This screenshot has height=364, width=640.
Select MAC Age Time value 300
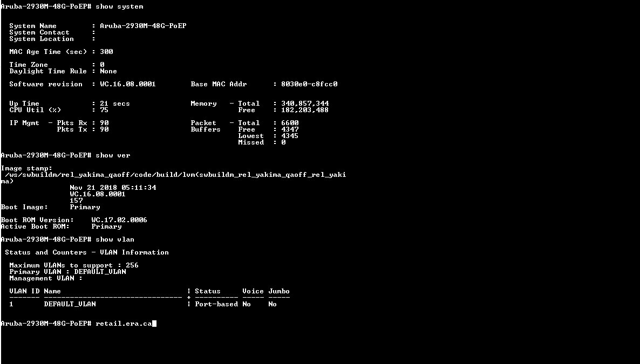coord(106,52)
